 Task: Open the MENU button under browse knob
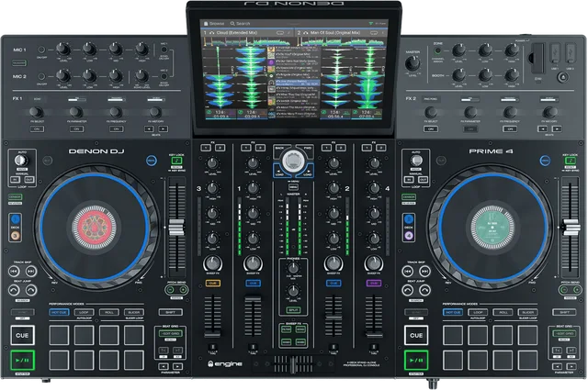coord(293,187)
